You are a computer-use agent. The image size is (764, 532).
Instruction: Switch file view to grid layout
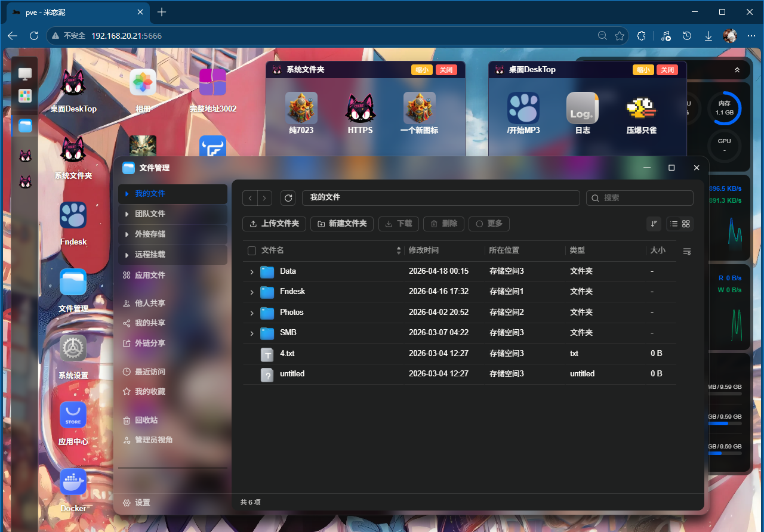point(685,224)
